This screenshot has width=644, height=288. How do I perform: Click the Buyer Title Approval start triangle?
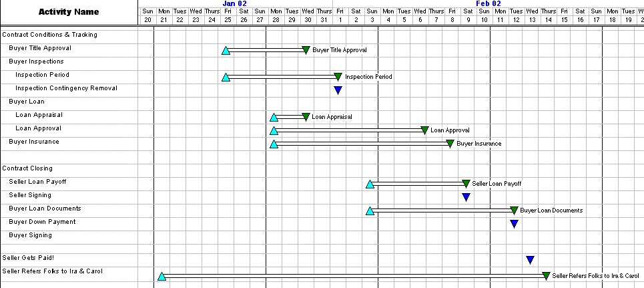(226, 50)
